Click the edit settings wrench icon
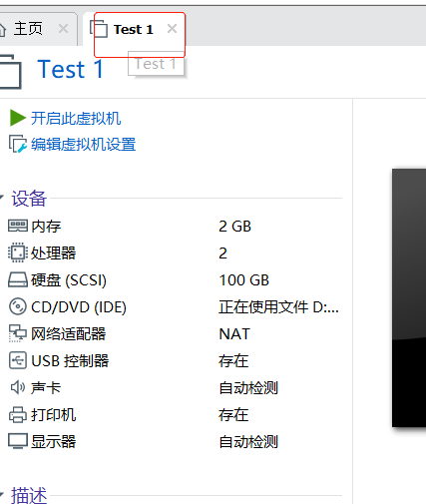Image resolution: width=426 pixels, height=504 pixels. (x=18, y=144)
